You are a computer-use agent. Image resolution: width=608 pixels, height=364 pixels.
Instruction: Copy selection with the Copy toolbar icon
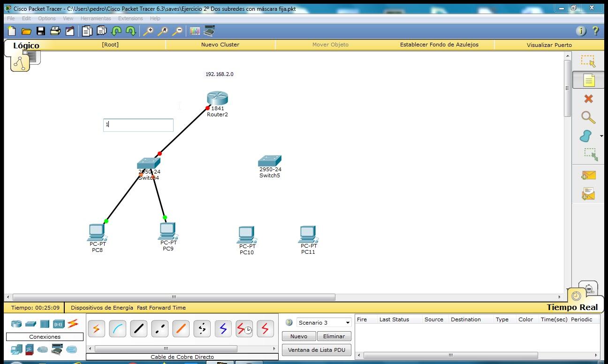pyautogui.click(x=87, y=31)
